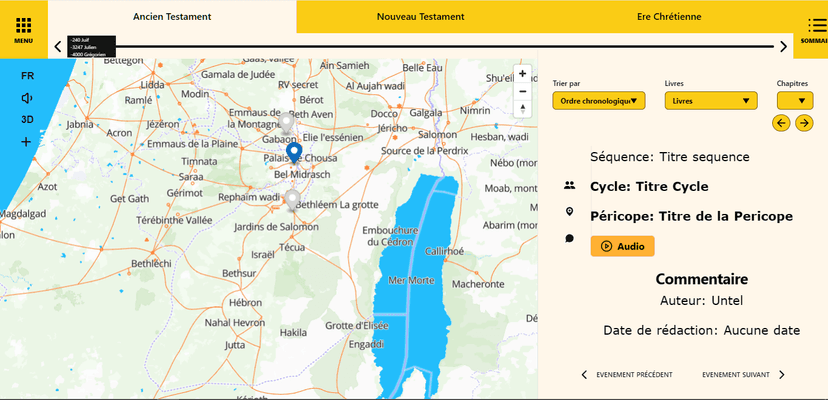828x400 pixels.
Task: Click the comment bubble icon in side panel
Action: click(x=569, y=238)
